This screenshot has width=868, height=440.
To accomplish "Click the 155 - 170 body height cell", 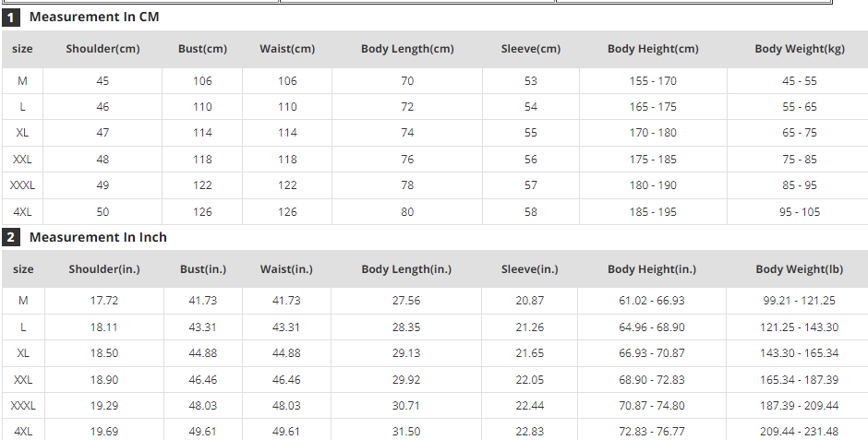I will coord(653,81).
